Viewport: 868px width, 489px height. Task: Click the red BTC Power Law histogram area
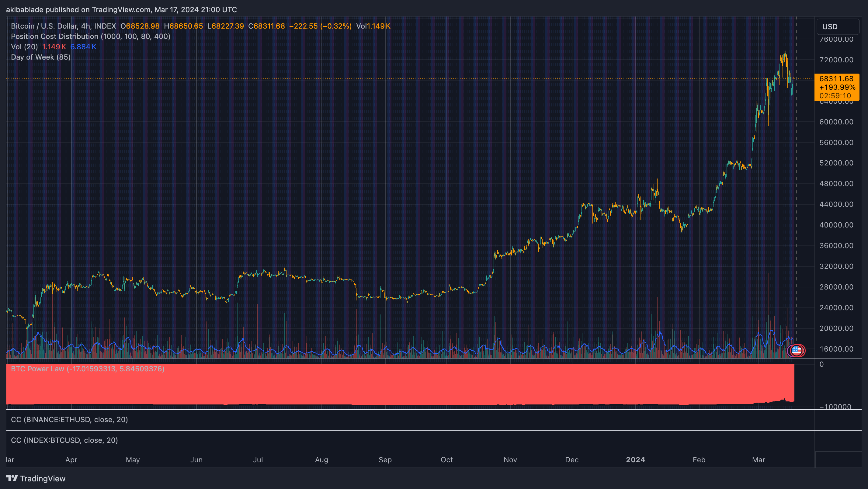[x=404, y=387]
